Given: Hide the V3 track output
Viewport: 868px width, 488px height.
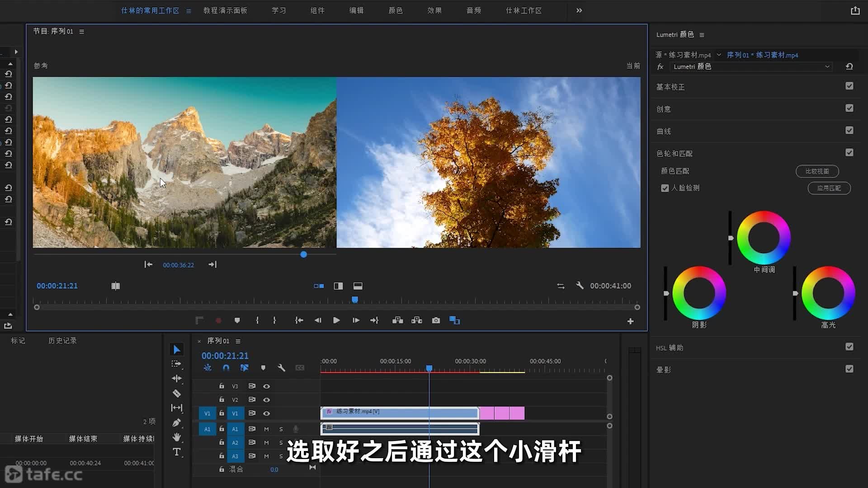Looking at the screenshot, I should [x=267, y=386].
